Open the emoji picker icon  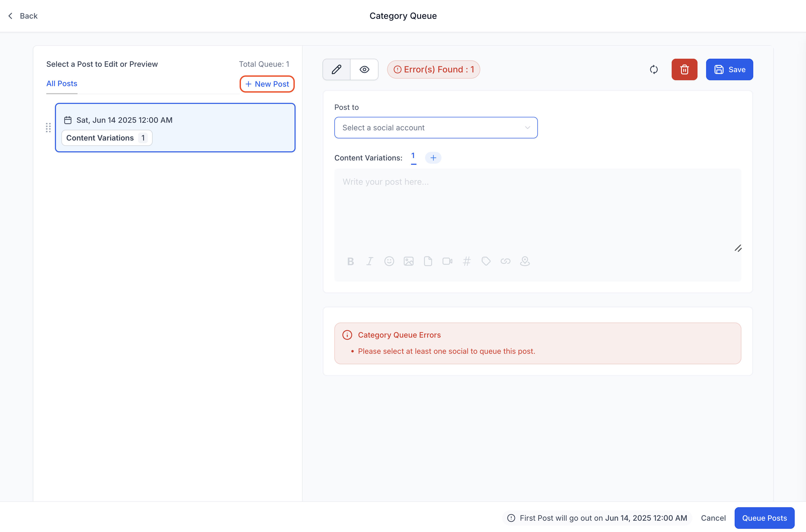point(389,261)
